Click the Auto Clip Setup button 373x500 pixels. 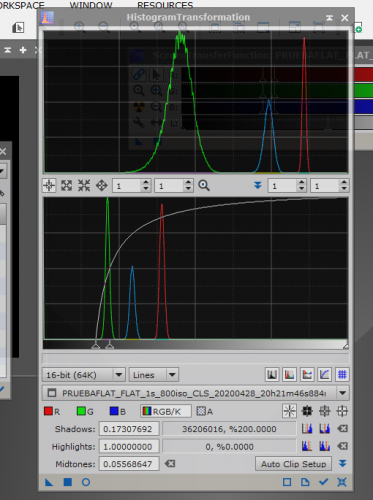click(293, 464)
